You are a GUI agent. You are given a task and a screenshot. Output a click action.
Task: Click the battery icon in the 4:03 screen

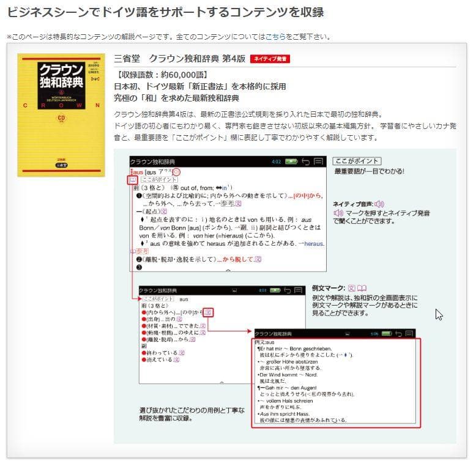pos(275,290)
